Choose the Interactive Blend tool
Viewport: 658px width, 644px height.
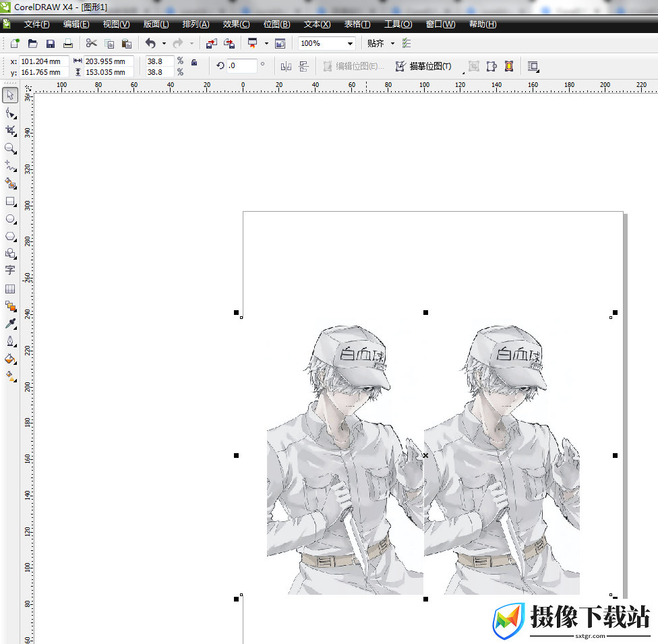[10, 306]
